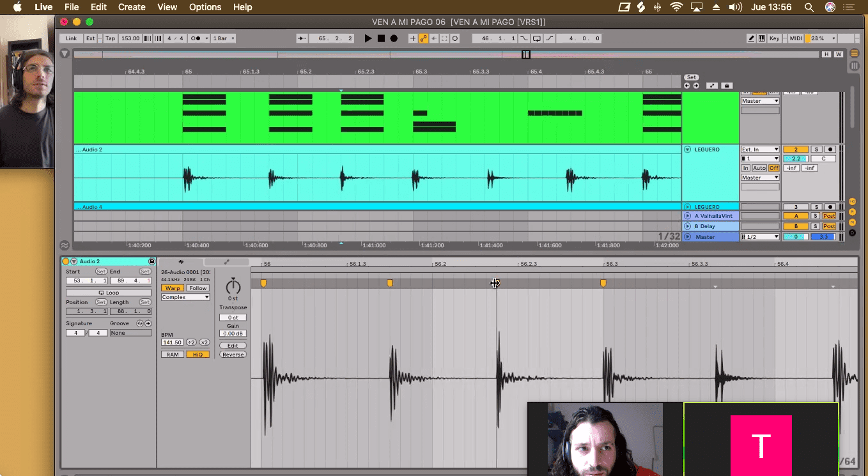Toggle Draw Mode pencil icon

pos(752,38)
